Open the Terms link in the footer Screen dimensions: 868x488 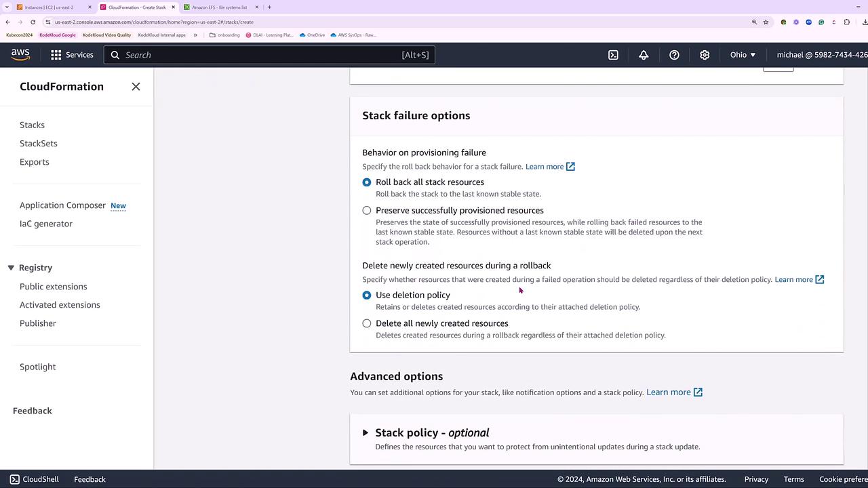pyautogui.click(x=794, y=479)
